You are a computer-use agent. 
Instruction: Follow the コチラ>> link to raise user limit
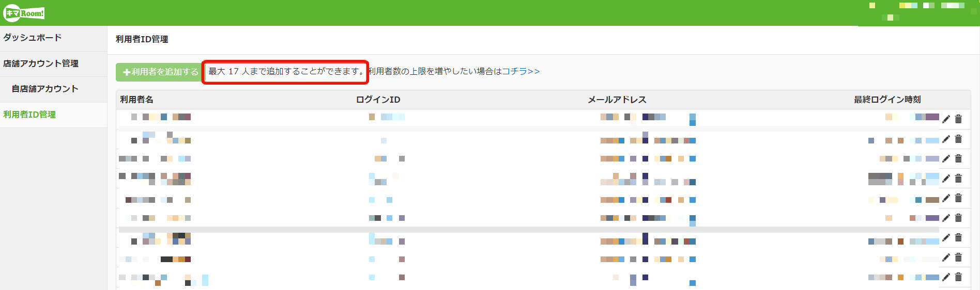521,71
